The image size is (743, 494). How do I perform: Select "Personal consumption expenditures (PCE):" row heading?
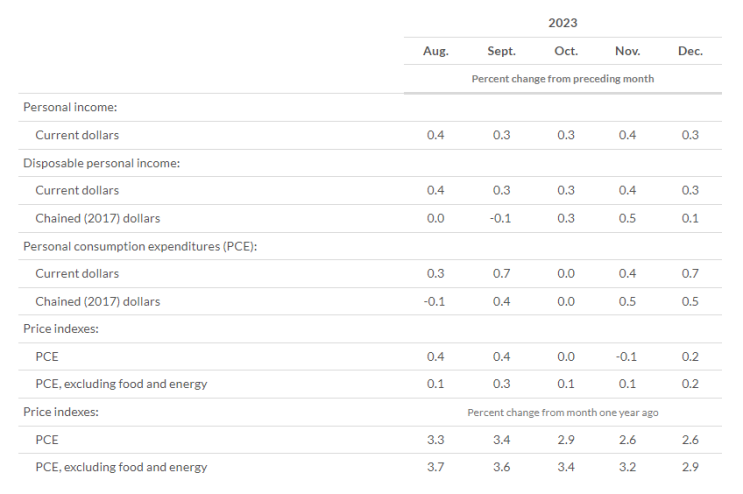142,246
